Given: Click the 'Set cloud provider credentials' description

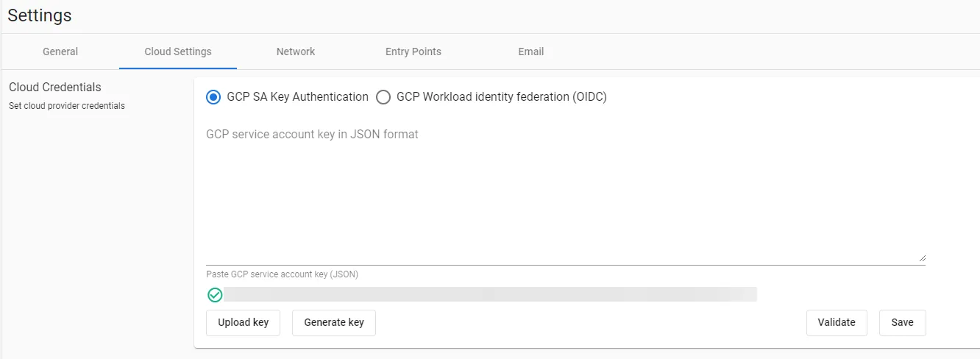Looking at the screenshot, I should coord(67,106).
